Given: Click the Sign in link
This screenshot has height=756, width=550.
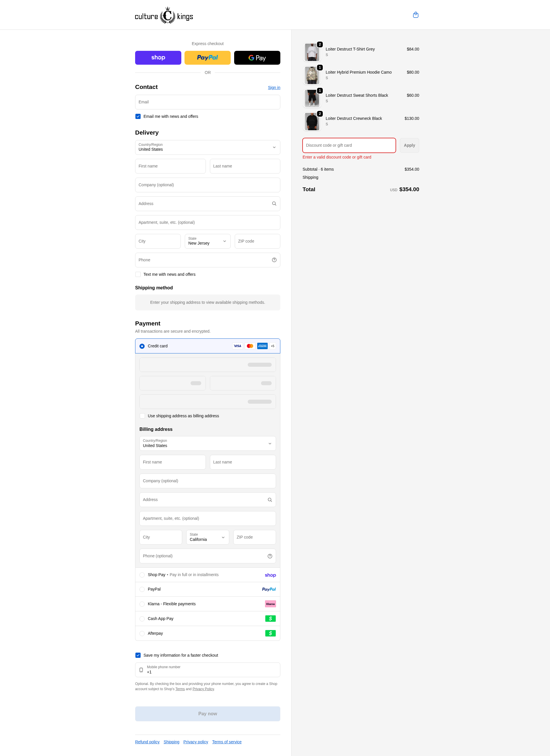Looking at the screenshot, I should coord(274,88).
